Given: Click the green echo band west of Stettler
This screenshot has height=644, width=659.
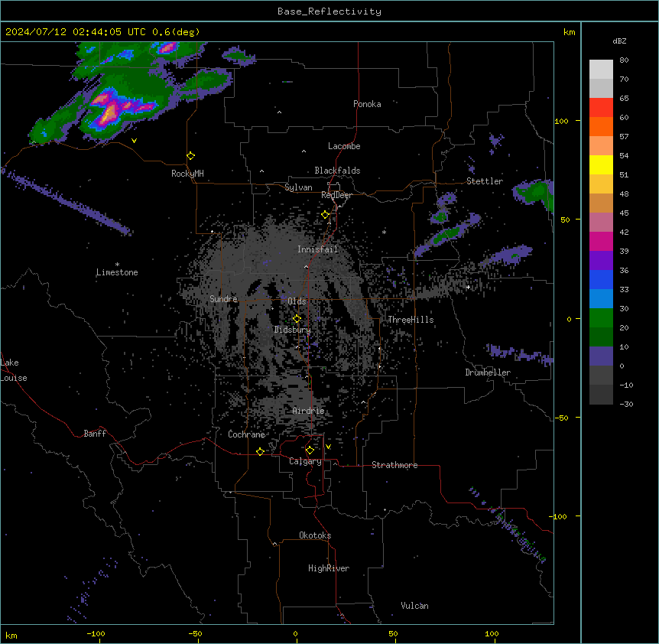Looking at the screenshot, I should coord(446,233).
